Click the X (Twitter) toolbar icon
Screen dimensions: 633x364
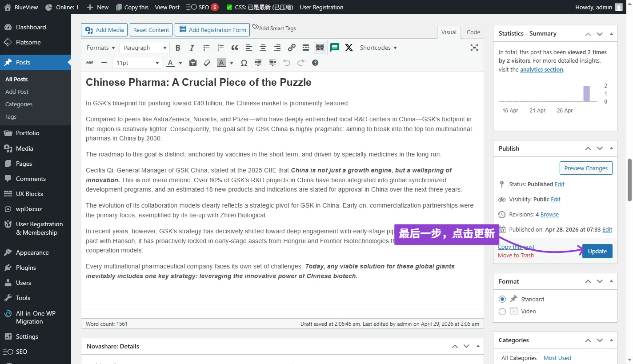(x=349, y=48)
